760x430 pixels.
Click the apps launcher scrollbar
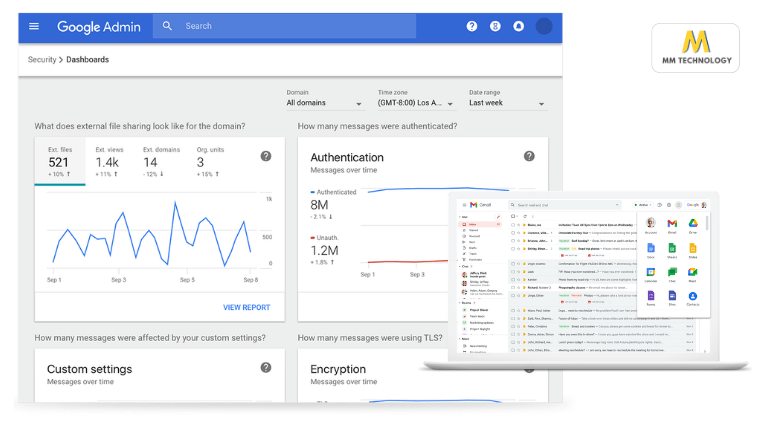point(707,223)
